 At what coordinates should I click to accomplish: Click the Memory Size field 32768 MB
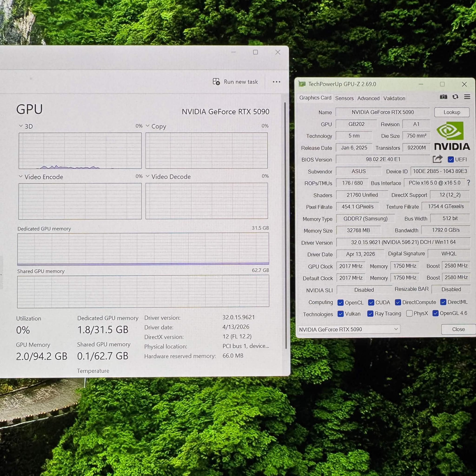tap(358, 230)
